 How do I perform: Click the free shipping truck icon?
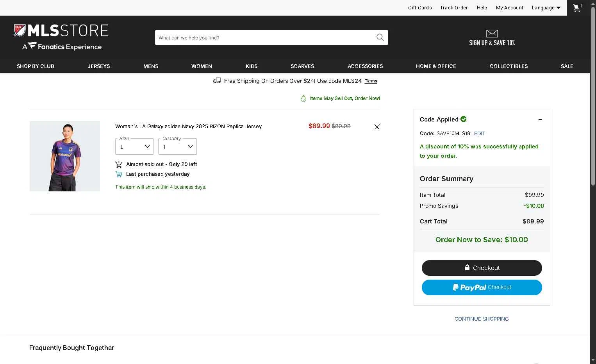tap(217, 80)
